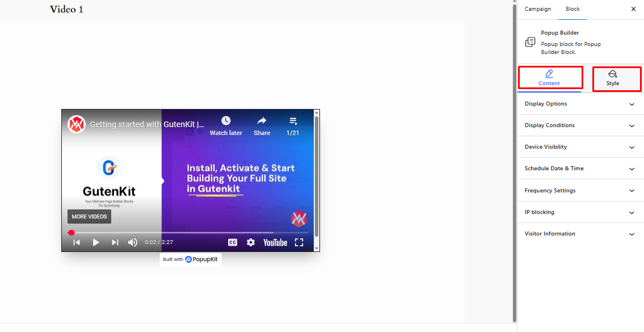
Task: Expand Schedule Date & Time section
Action: [580, 169]
